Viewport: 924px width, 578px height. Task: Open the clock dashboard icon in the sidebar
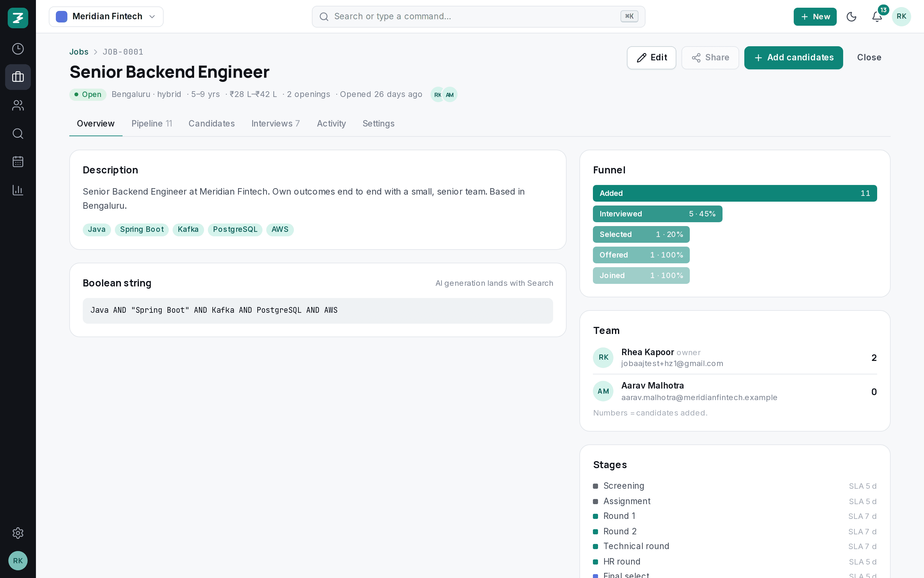[18, 49]
